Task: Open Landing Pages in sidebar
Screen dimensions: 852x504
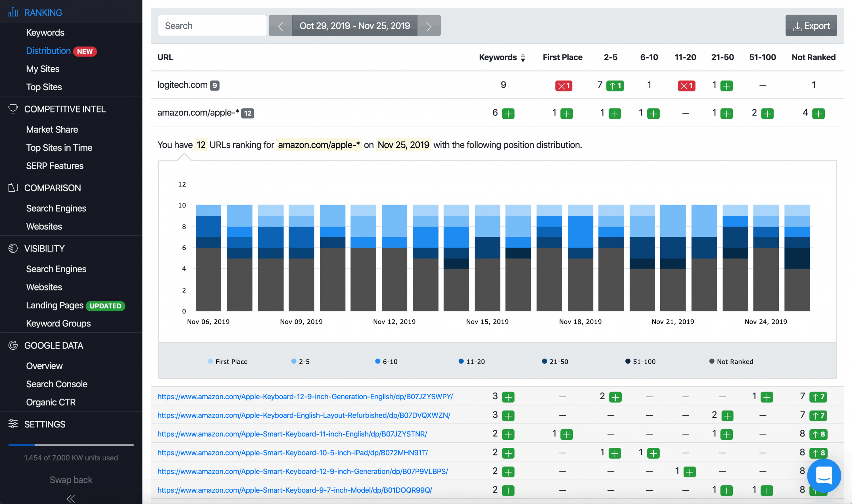Action: (55, 305)
